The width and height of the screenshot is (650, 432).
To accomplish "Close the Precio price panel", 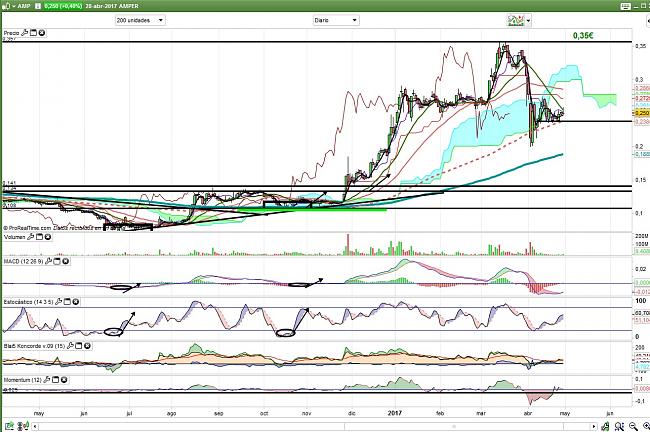I will click(x=42, y=33).
